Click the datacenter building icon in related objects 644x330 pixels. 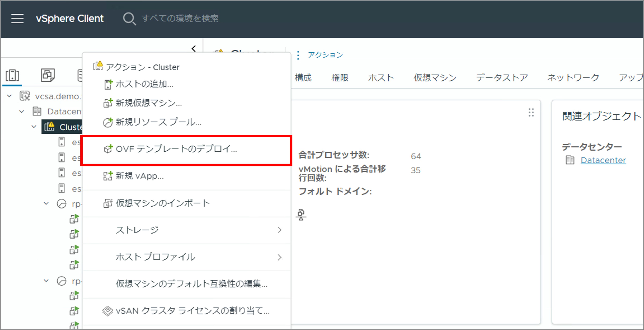click(570, 160)
